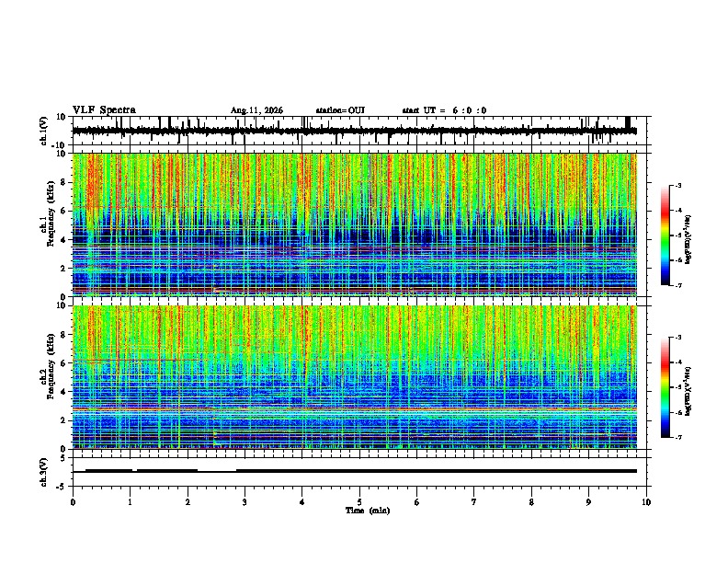
Task: Select the 'Time (min)' axis title
Action: pyautogui.click(x=368, y=511)
